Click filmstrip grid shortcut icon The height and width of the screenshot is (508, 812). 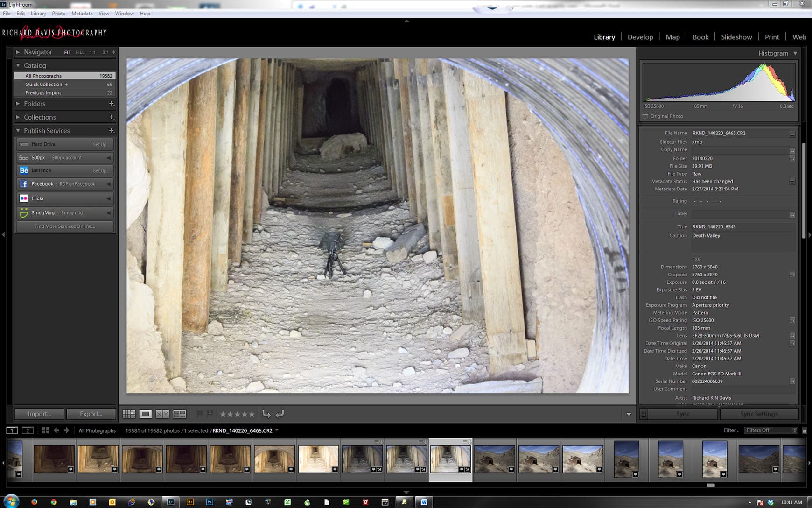click(x=45, y=430)
